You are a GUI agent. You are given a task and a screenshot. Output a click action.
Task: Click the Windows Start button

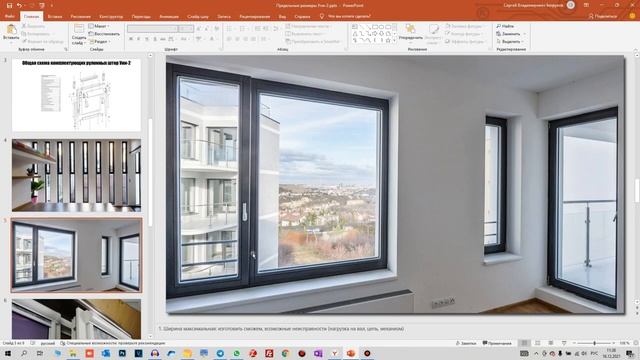tap(7, 353)
